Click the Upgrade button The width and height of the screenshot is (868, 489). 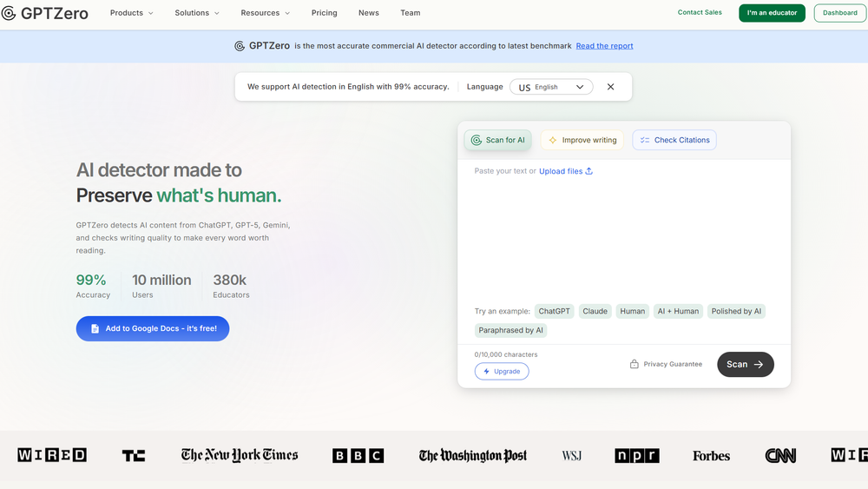502,371
